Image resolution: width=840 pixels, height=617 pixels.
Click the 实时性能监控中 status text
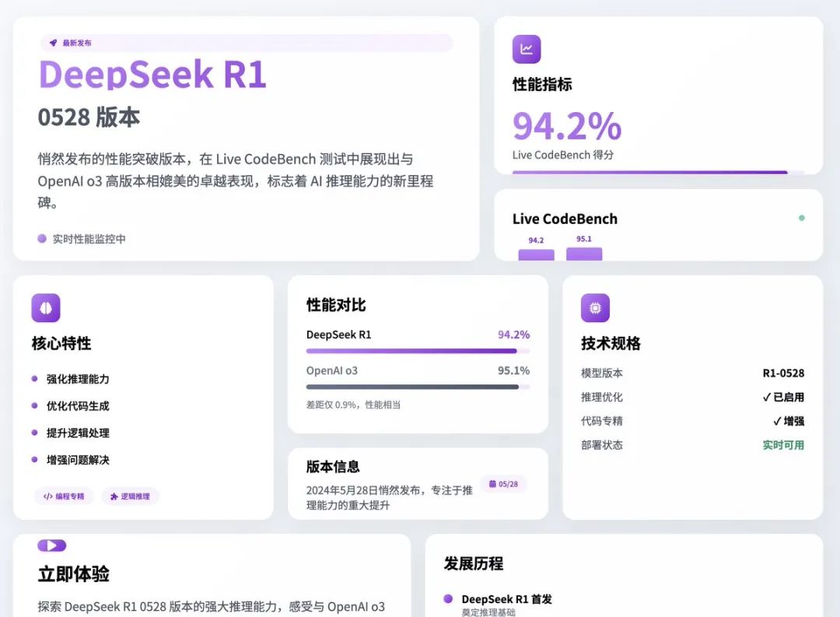click(x=89, y=239)
